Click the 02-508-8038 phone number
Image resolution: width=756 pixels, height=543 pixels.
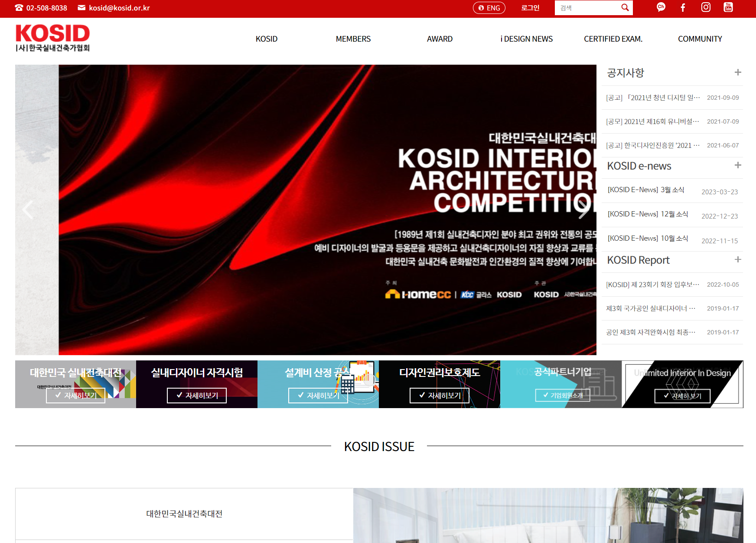pos(47,8)
